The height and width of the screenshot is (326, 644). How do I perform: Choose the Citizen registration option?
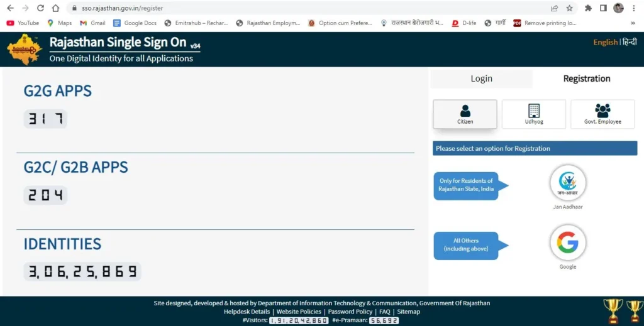tap(465, 114)
